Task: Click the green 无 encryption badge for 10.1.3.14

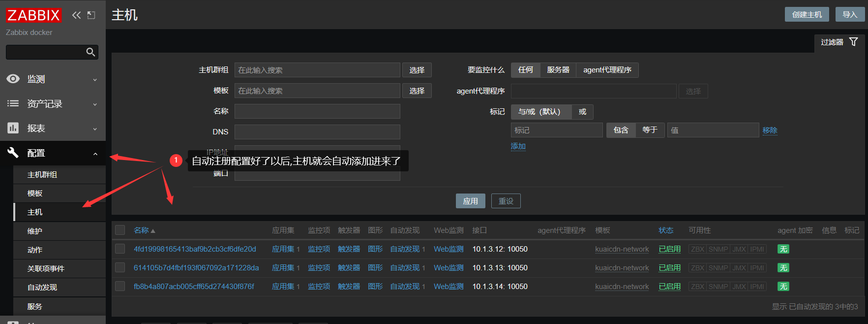Action: click(x=783, y=287)
